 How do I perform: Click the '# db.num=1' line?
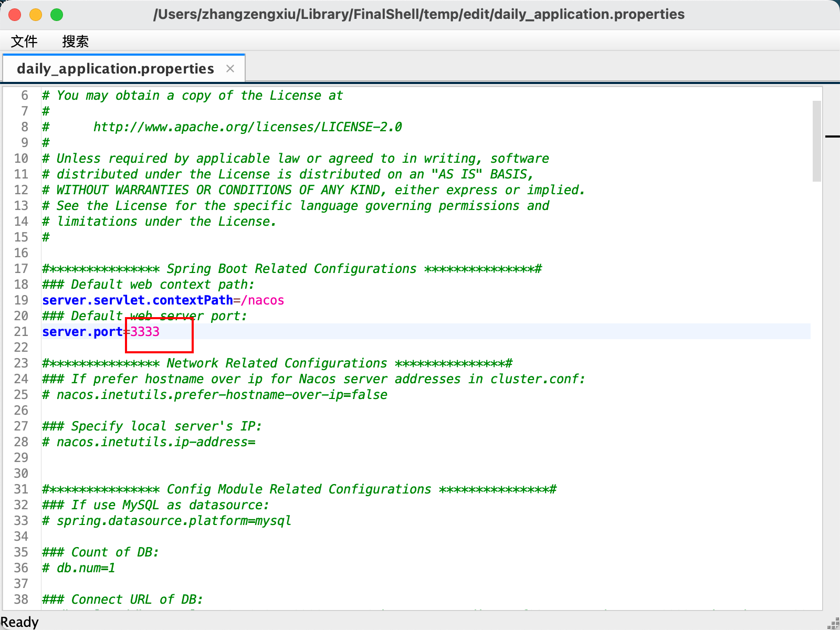[79, 568]
